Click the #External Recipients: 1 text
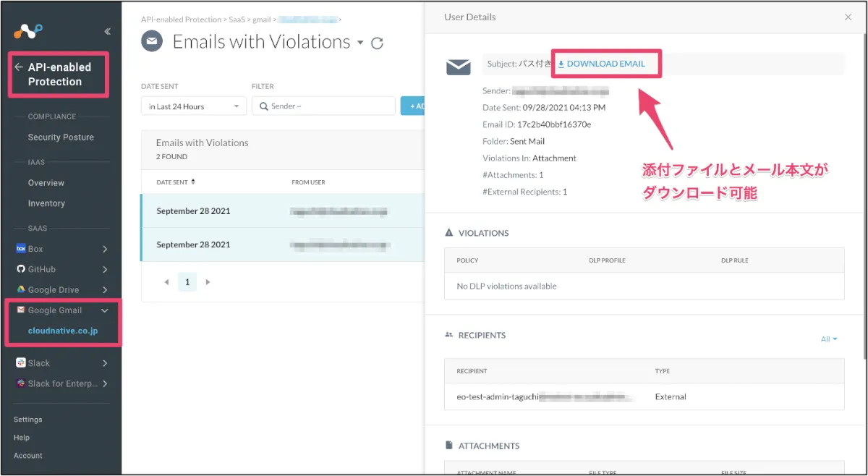868x476 pixels. tap(525, 192)
